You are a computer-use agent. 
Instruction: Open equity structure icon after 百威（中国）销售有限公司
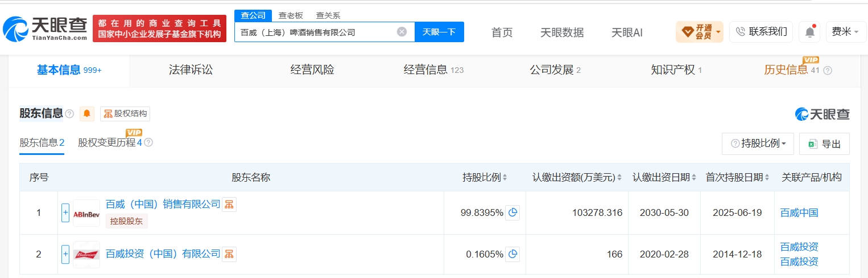(229, 204)
